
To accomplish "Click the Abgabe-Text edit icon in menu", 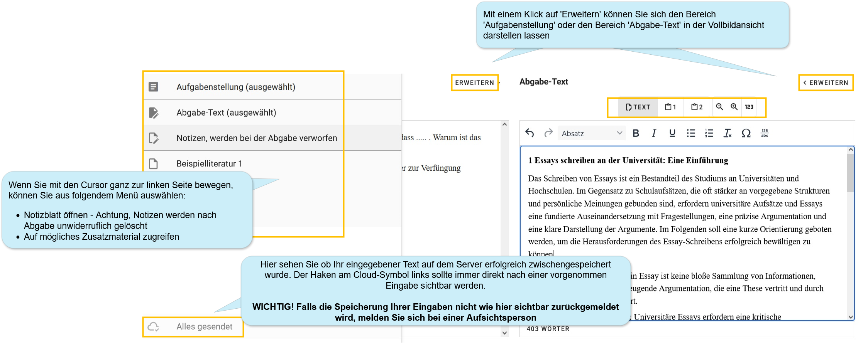I will (x=153, y=113).
